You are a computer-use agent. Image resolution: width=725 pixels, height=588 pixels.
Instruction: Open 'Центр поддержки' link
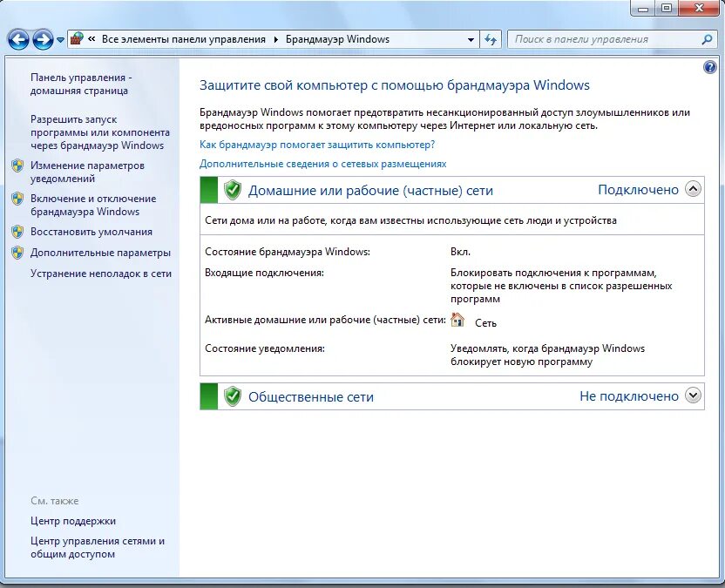[x=73, y=521]
